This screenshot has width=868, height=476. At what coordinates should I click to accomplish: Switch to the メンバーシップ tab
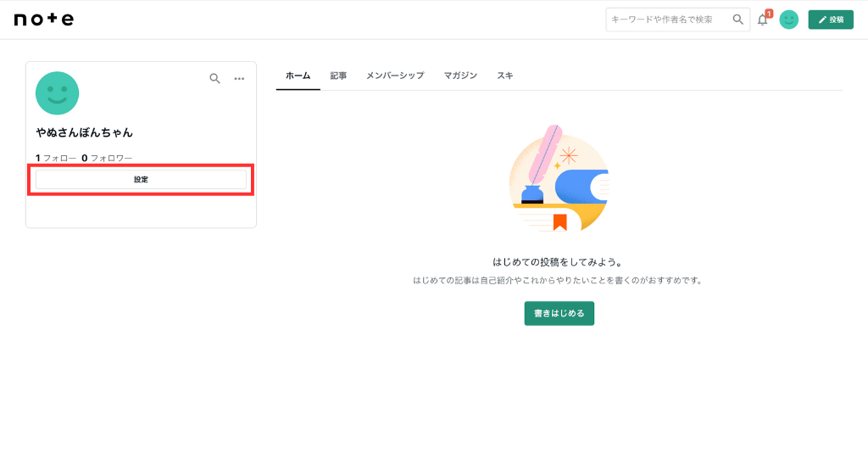(x=394, y=76)
